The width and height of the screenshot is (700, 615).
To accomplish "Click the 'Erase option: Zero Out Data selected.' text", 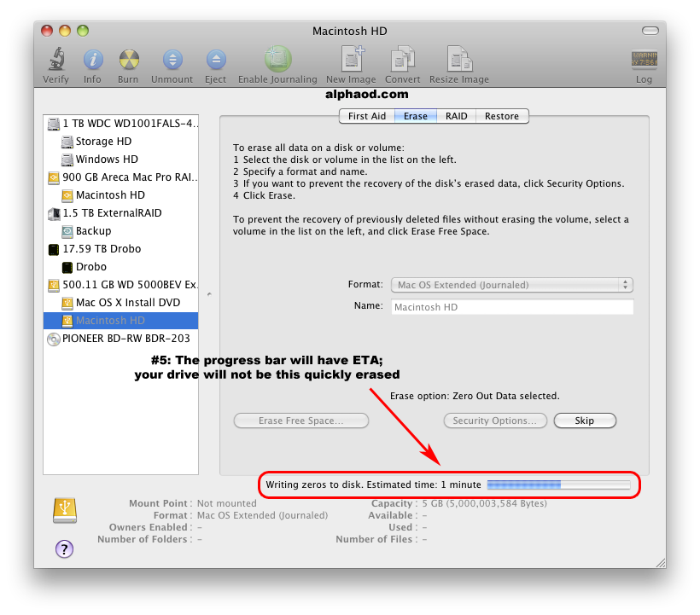I will (475, 396).
